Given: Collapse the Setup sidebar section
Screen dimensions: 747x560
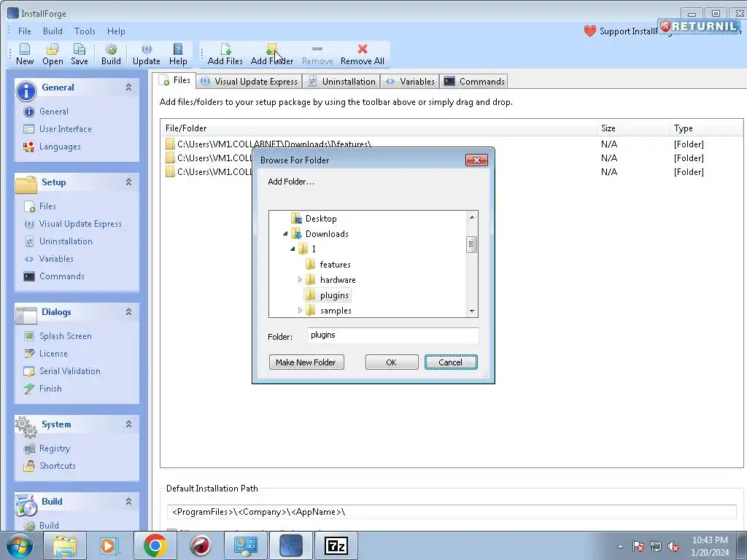Looking at the screenshot, I should (128, 182).
